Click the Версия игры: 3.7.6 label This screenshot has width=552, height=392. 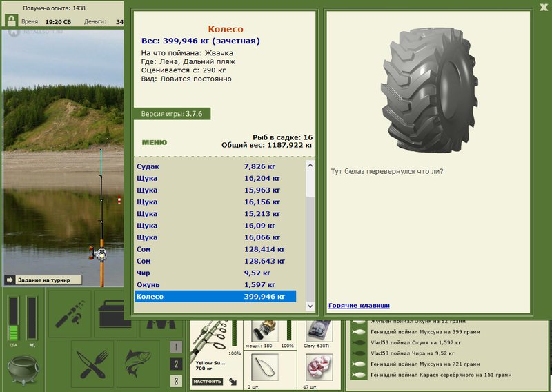[172, 114]
